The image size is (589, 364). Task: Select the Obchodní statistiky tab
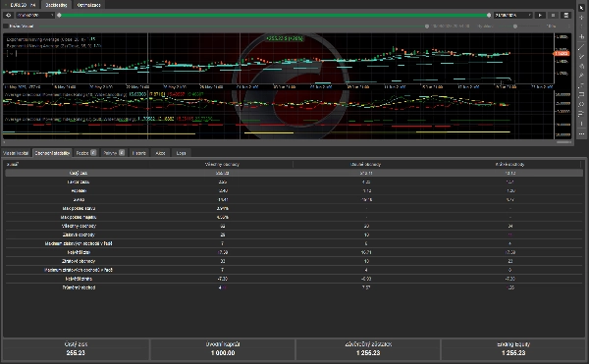coord(52,153)
